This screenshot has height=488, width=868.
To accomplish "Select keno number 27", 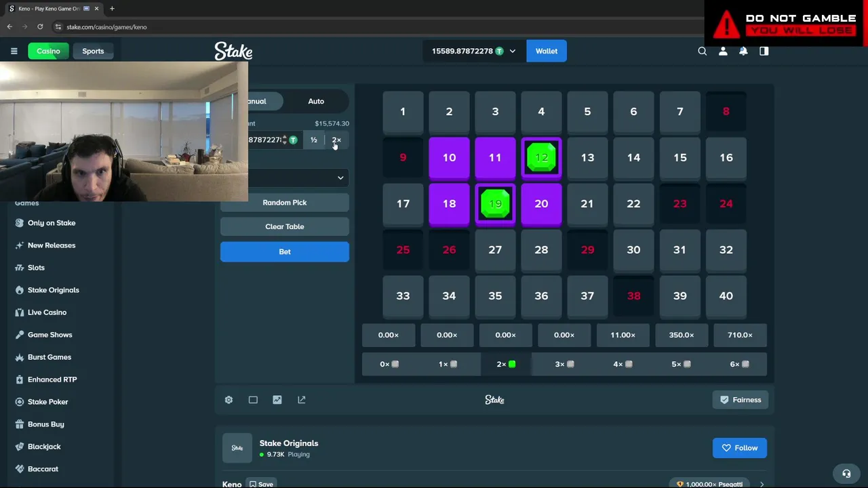I will (495, 249).
